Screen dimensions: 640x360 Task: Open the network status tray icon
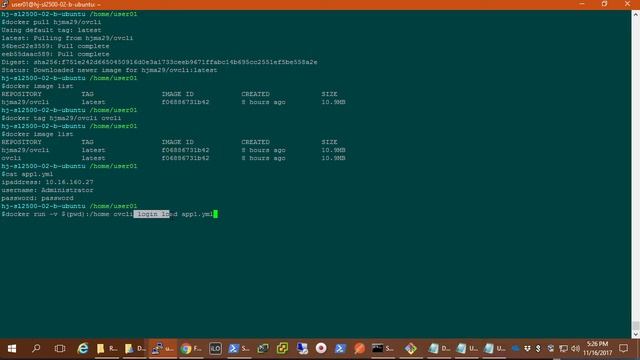563,348
